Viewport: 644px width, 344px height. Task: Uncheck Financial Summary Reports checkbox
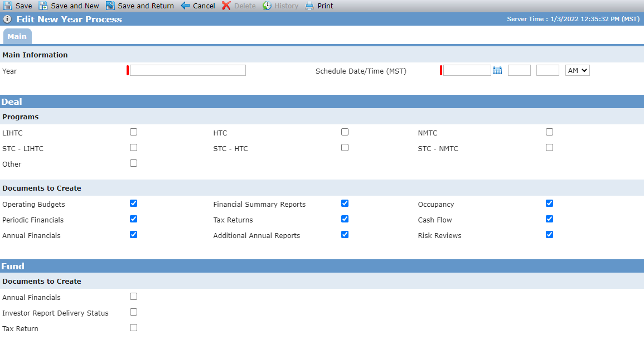(345, 203)
